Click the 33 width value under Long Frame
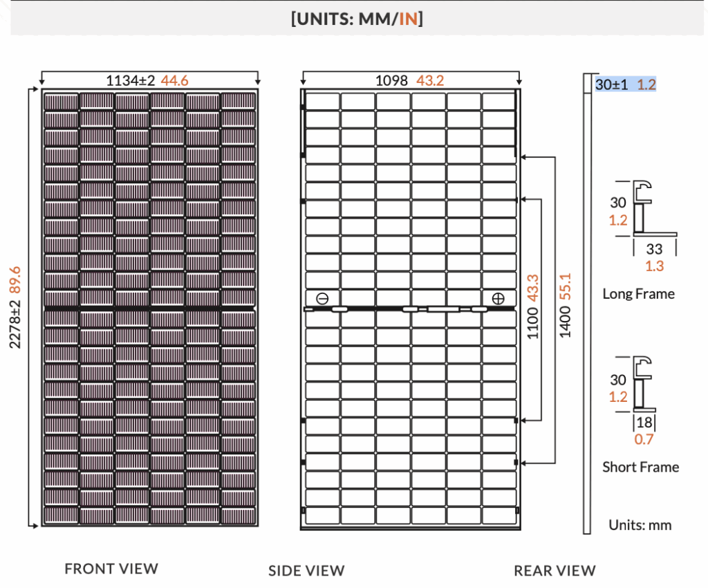708x588 pixels. (x=654, y=249)
